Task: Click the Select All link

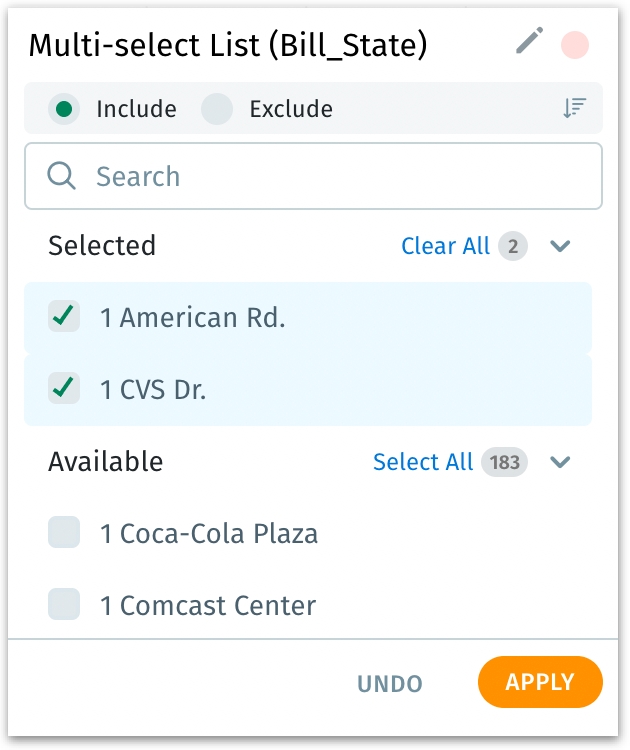Action: [x=423, y=462]
